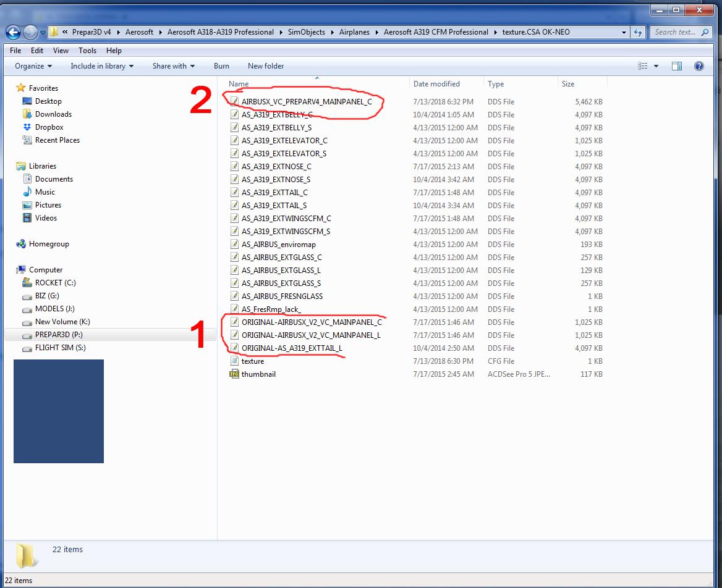
Task: Click the Pictures library icon
Action: (x=27, y=204)
